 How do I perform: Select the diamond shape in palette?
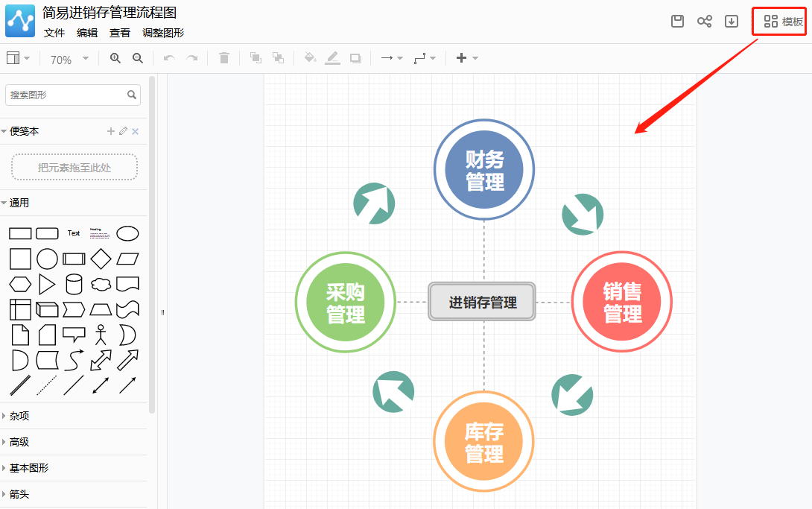coord(101,259)
